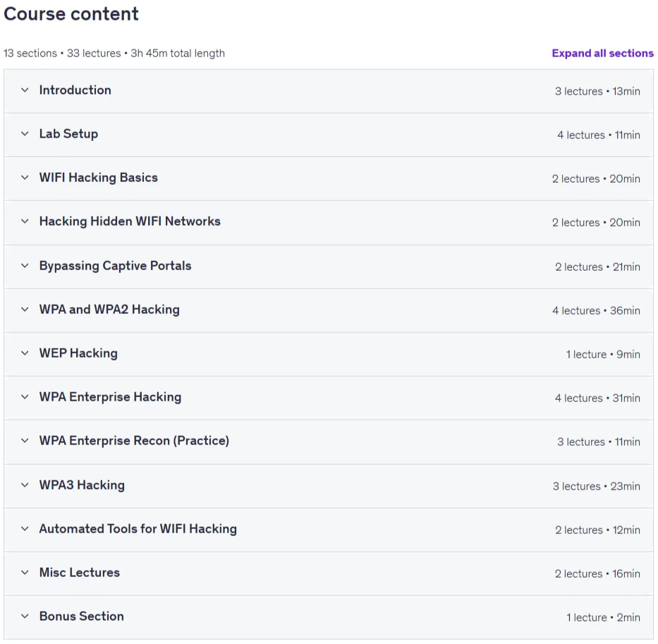Select the Introduction section heading
658x644 pixels.
click(75, 90)
